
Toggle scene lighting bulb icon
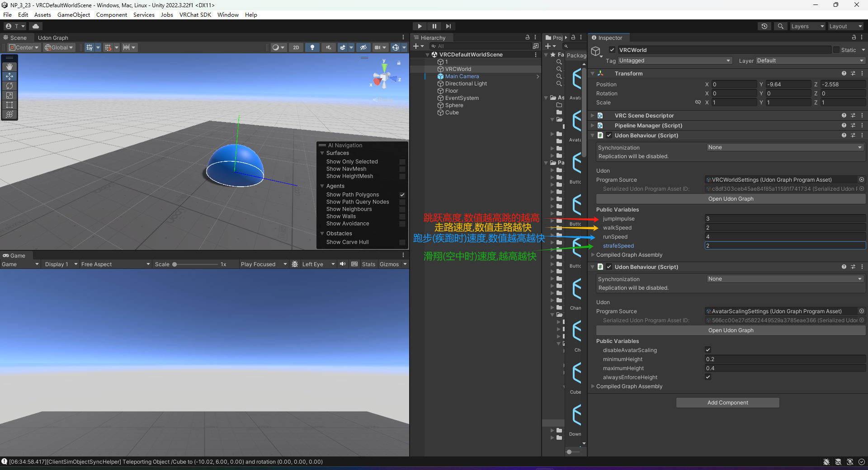pyautogui.click(x=312, y=47)
